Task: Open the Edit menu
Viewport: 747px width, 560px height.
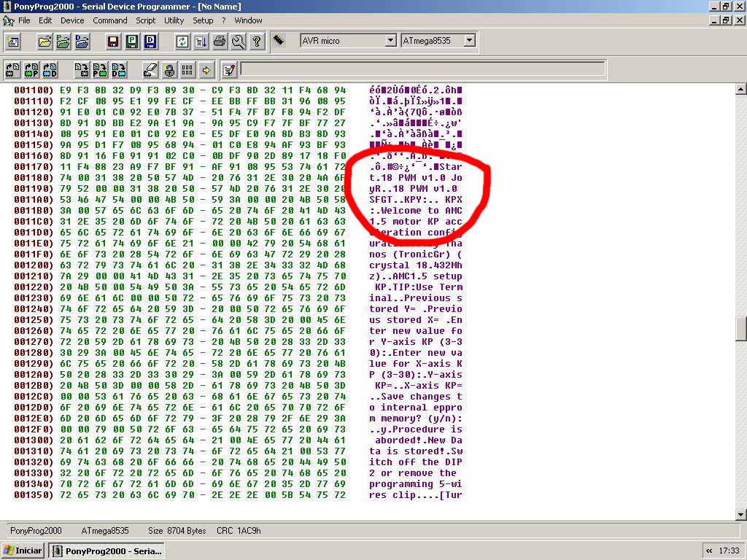Action: [x=45, y=20]
